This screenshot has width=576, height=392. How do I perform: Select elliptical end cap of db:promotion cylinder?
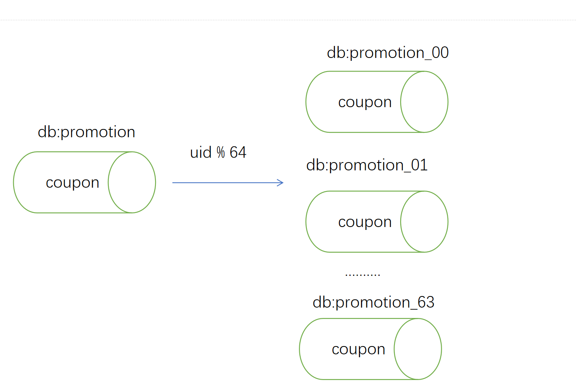coord(132,182)
